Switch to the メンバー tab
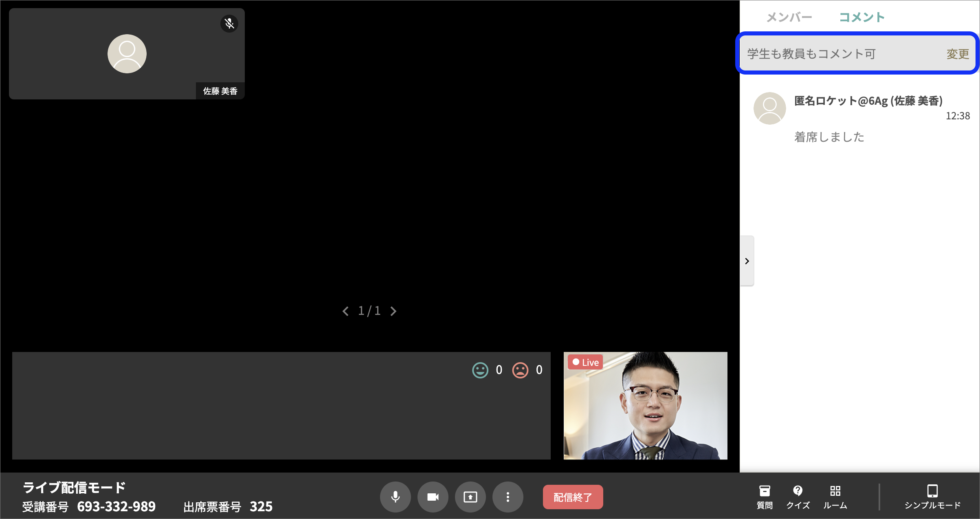Image resolution: width=980 pixels, height=519 pixels. click(x=789, y=17)
